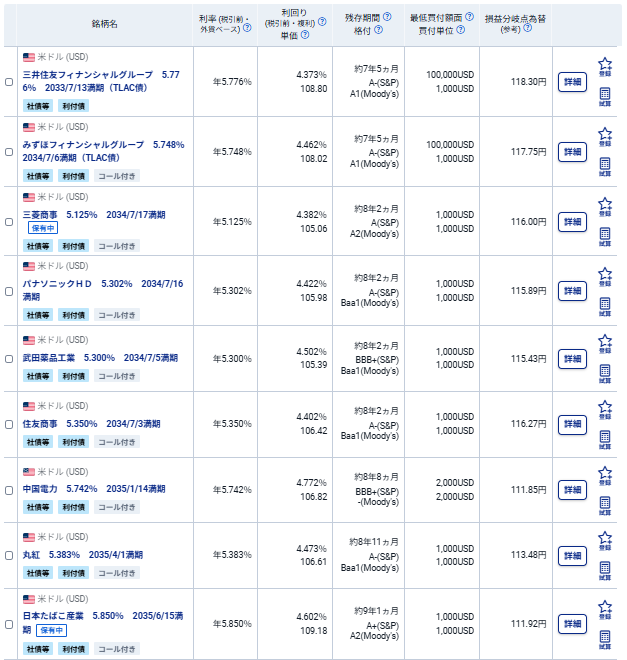This screenshot has width=627, height=660.
Task: Open the 三菱商事 5.125% bond link
Action: coord(93,214)
